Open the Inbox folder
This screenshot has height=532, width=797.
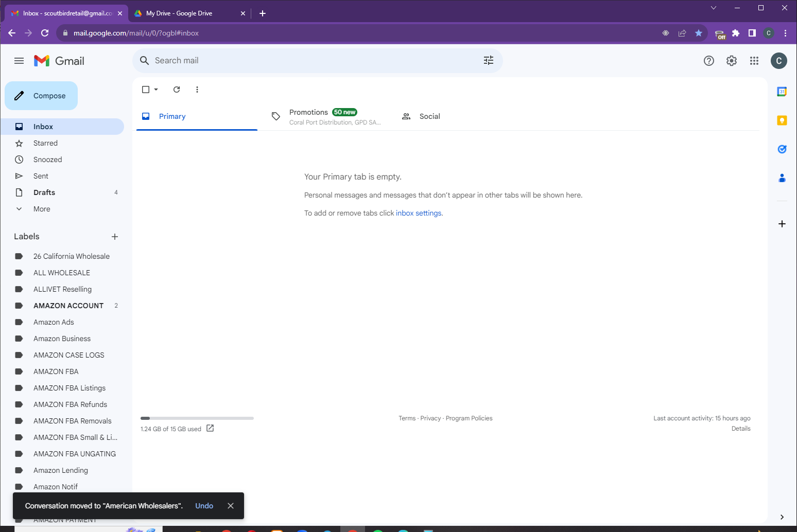(x=62, y=127)
